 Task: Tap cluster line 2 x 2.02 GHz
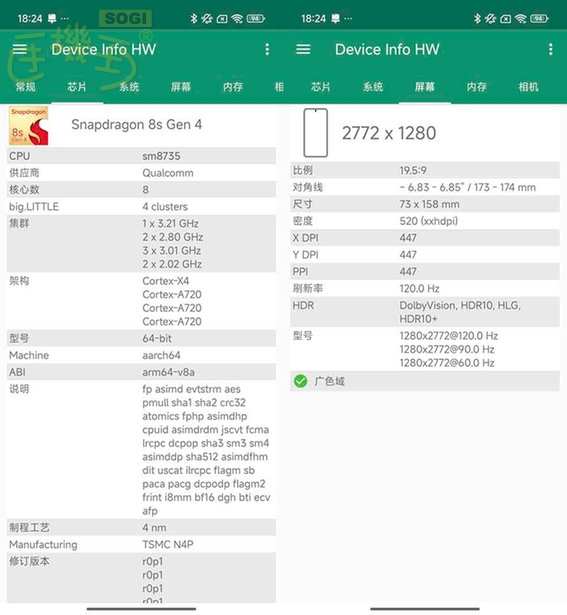(172, 264)
